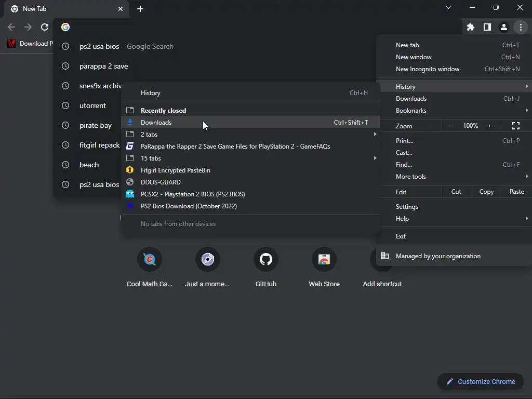Screen dimensions: 532x399
Task: Select pirate bay suggestion
Action: [88, 125]
